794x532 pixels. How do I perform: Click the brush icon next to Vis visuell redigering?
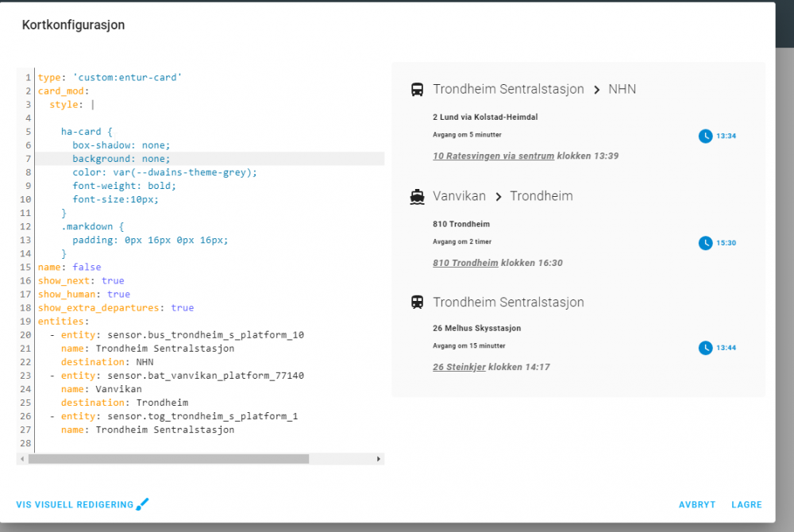pos(143,504)
